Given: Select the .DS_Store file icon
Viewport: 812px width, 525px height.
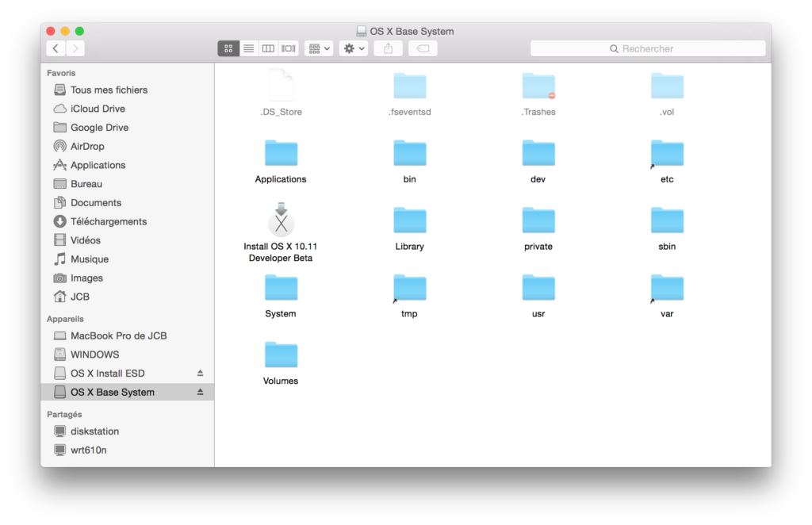Looking at the screenshot, I should point(282,86).
